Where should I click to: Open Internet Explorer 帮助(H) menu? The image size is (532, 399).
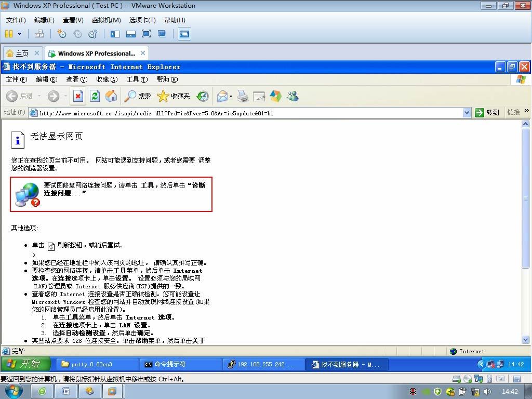[x=167, y=79]
